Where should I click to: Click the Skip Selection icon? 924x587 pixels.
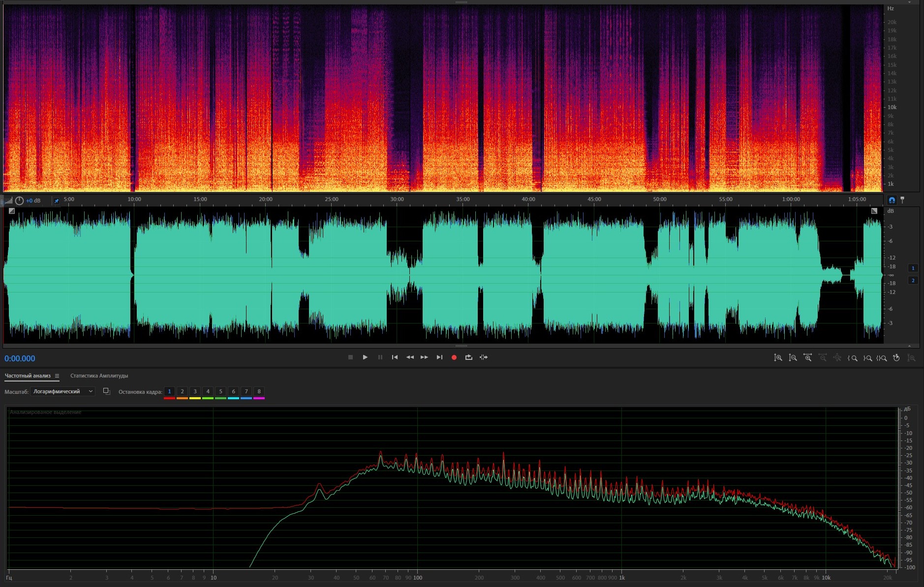tap(484, 357)
